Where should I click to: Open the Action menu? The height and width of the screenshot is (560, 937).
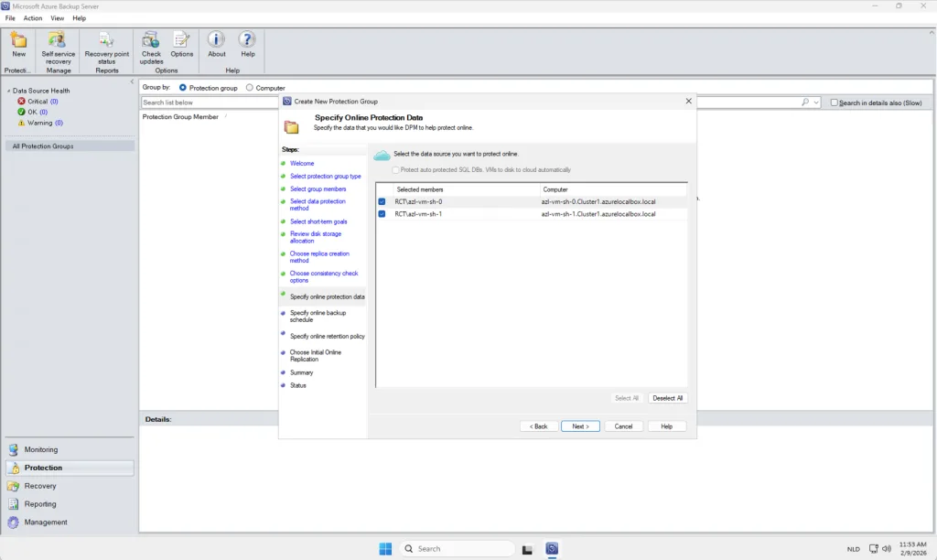(x=33, y=18)
